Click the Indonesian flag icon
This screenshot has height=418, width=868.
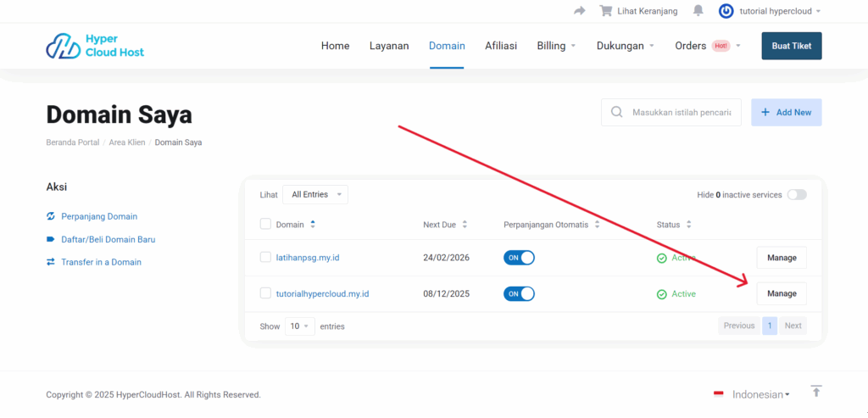[719, 394]
